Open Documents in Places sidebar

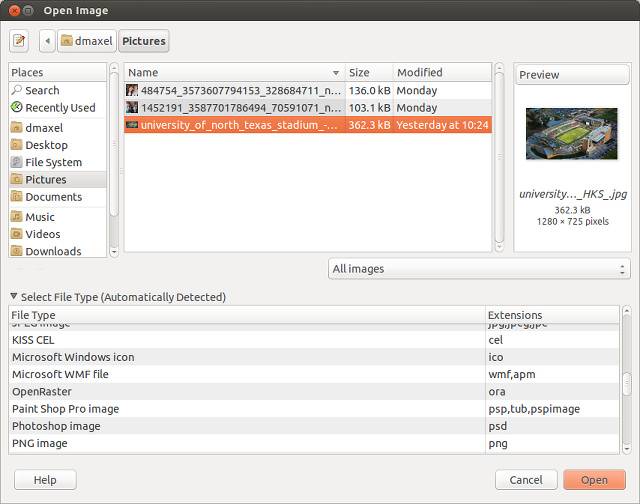coord(57,197)
